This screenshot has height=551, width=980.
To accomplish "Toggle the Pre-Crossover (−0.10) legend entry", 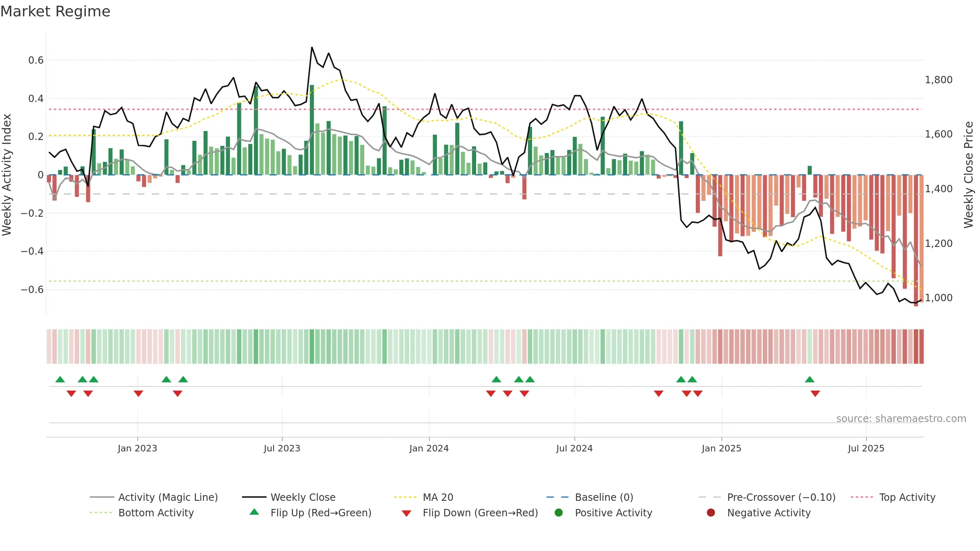I will coord(767,497).
